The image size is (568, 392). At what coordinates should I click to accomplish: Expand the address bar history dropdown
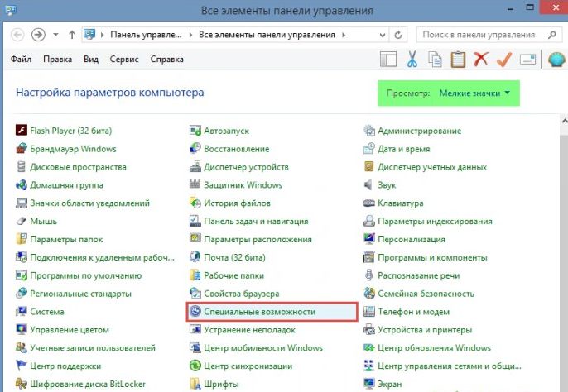tap(382, 35)
